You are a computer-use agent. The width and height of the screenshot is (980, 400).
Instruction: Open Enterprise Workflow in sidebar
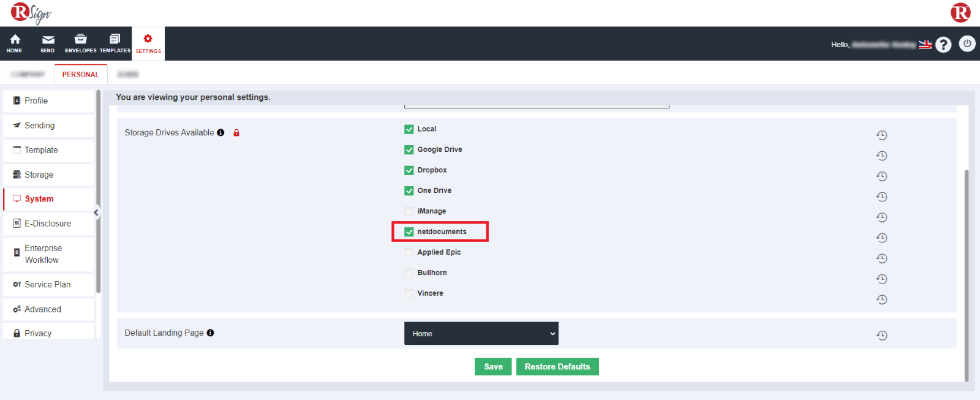click(48, 254)
